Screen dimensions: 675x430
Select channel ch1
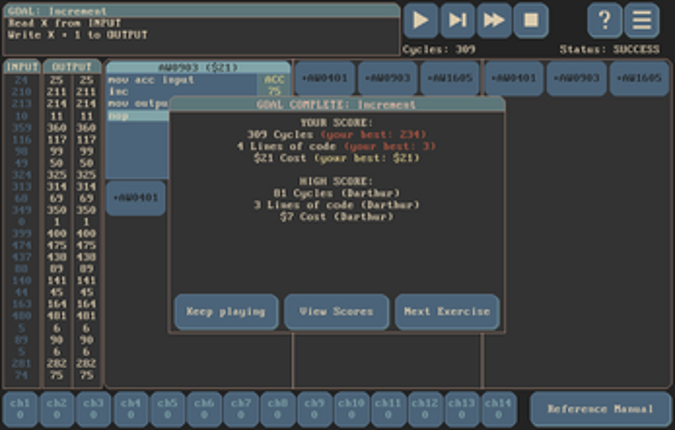[20, 409]
